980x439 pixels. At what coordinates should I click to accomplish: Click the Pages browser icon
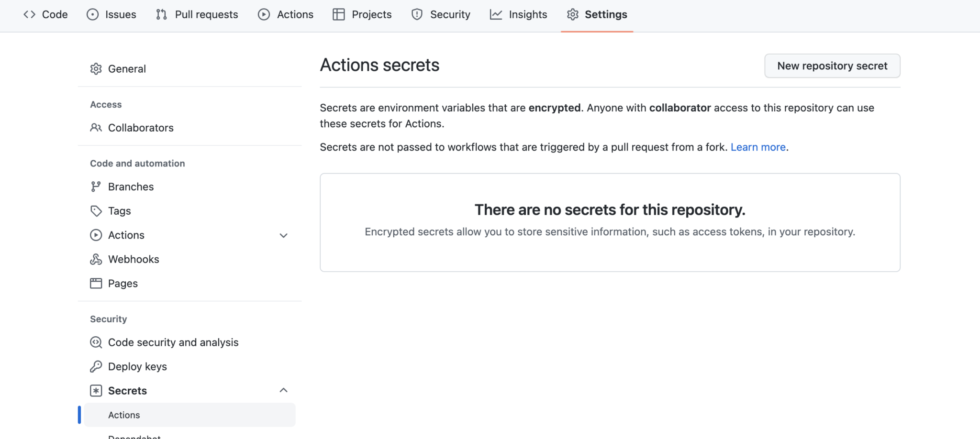[96, 284]
